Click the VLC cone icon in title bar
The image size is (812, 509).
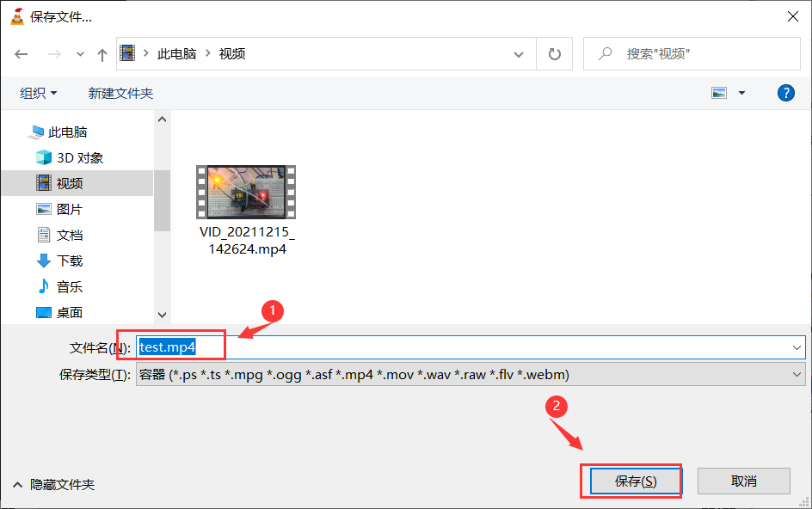(x=17, y=16)
